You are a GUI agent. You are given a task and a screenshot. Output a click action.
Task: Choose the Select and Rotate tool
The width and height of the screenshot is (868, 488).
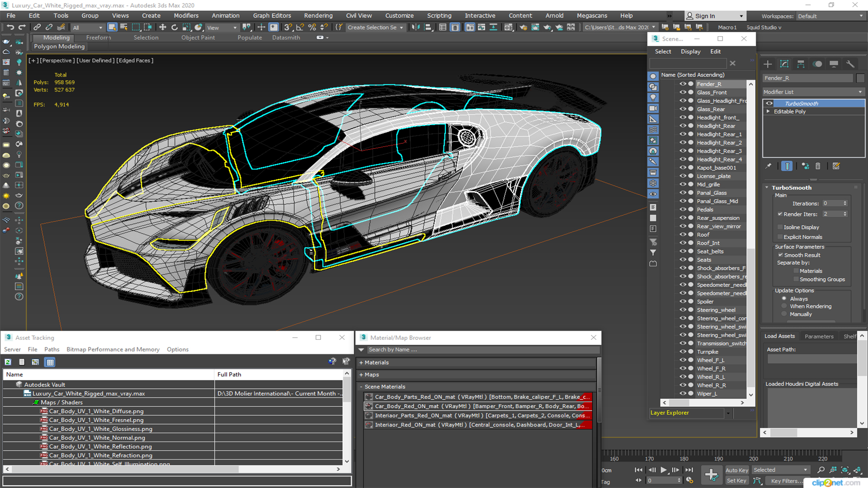(x=175, y=28)
